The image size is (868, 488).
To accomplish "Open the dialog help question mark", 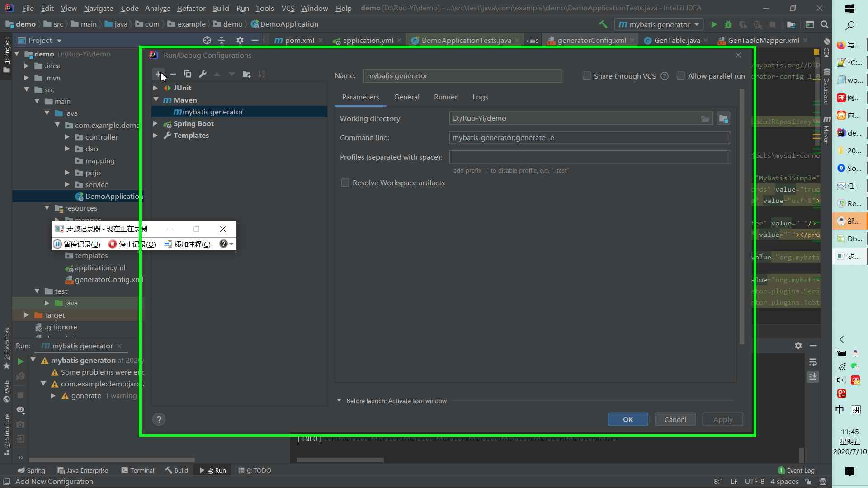I will click(159, 419).
